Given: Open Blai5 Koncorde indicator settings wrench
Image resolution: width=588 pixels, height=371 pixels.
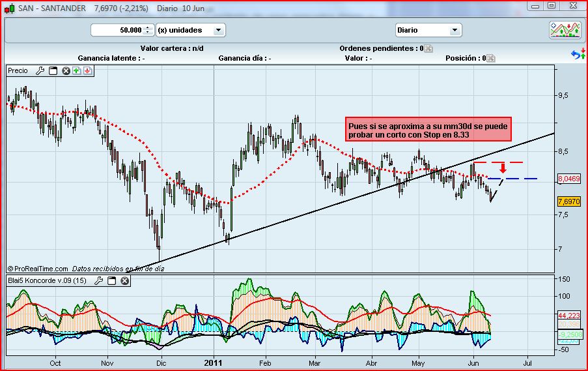Looking at the screenshot, I should click(x=98, y=280).
